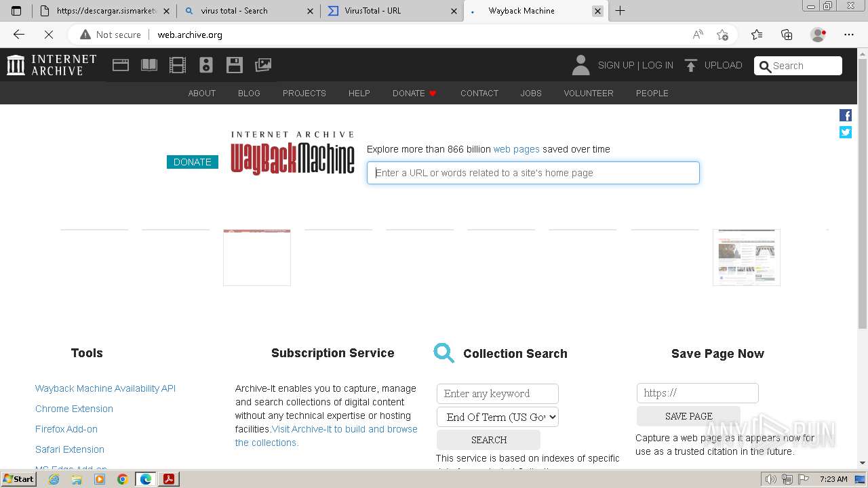868x488 pixels.
Task: Open Adobe Acrobat from taskbar
Action: [169, 479]
